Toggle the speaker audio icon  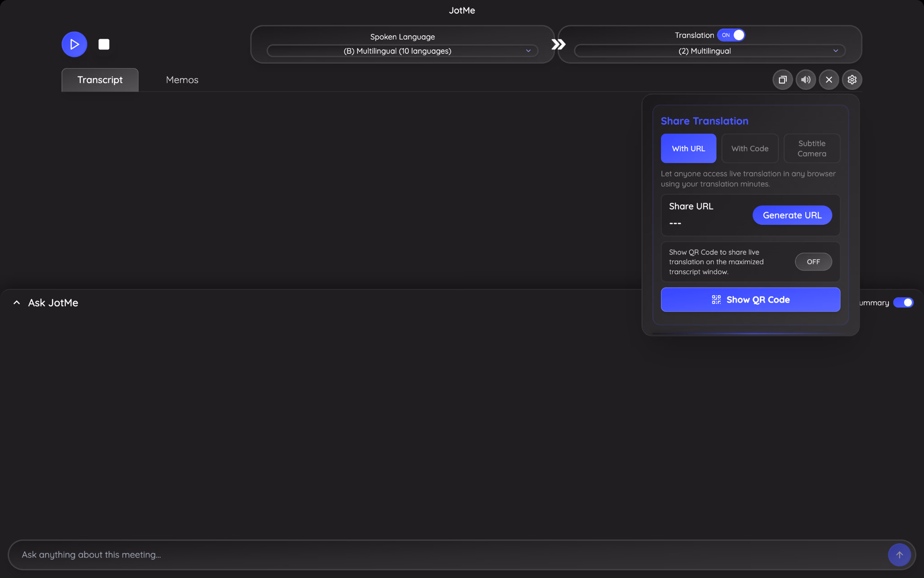[806, 80]
